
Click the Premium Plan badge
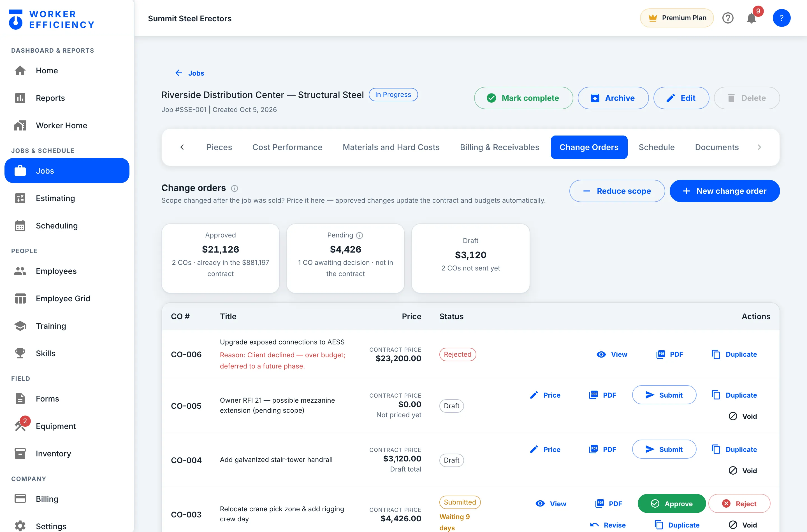(x=677, y=18)
